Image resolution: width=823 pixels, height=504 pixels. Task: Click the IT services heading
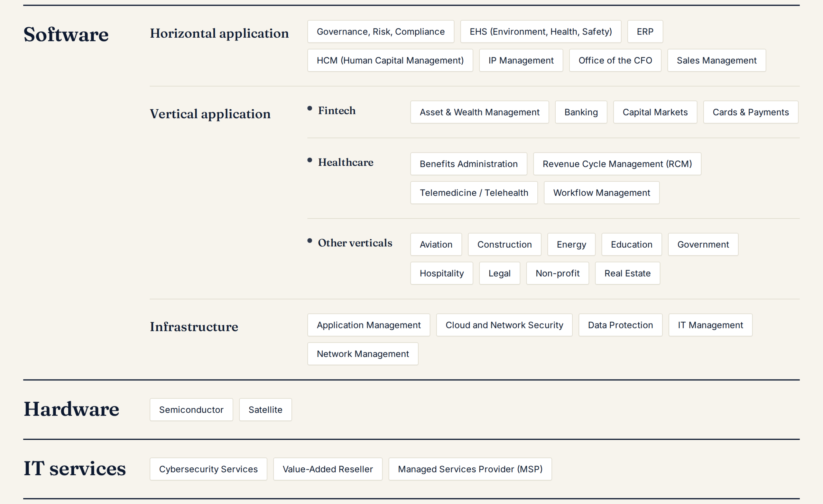click(75, 468)
